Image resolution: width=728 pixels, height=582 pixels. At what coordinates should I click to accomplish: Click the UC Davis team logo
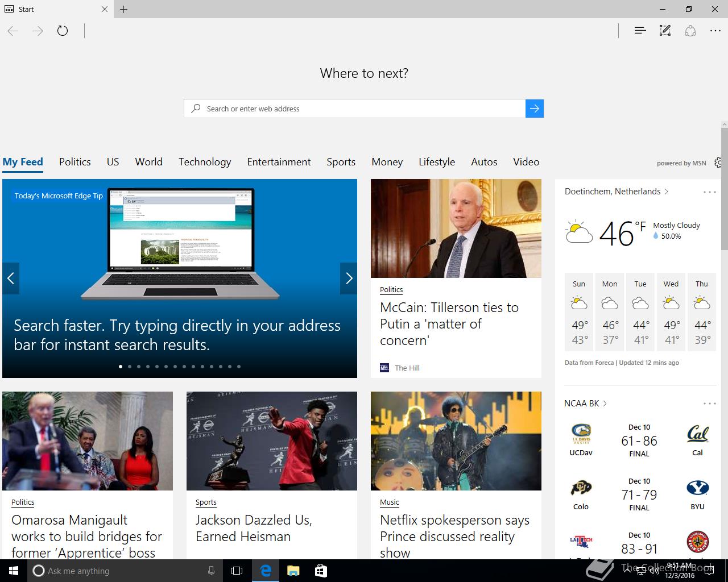tap(581, 435)
